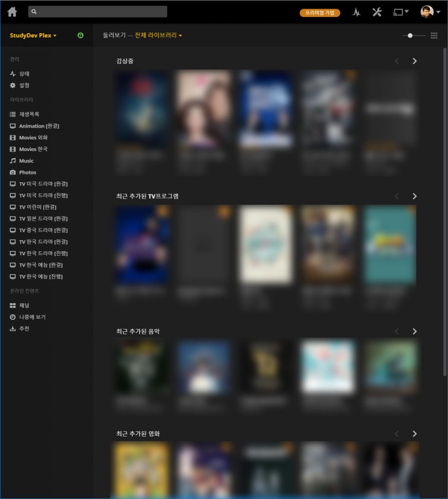
Task: Open the settings wrench and screwdriver icon
Action: pyautogui.click(x=377, y=13)
